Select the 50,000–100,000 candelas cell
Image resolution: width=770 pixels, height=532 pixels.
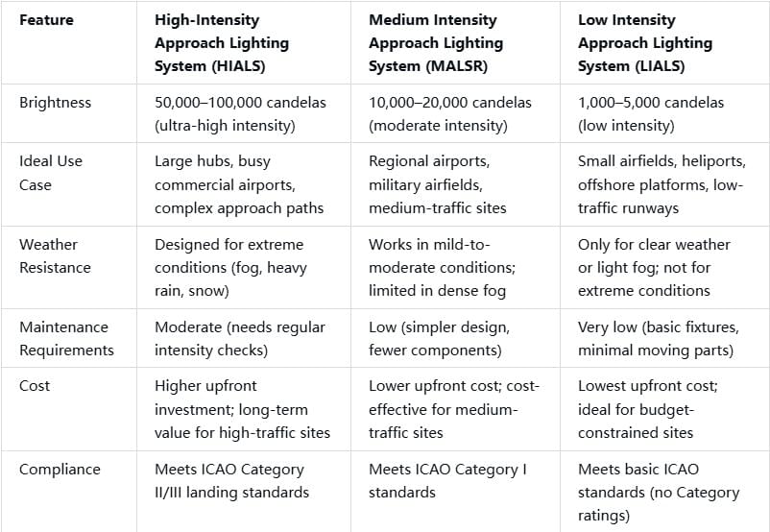coord(241,113)
